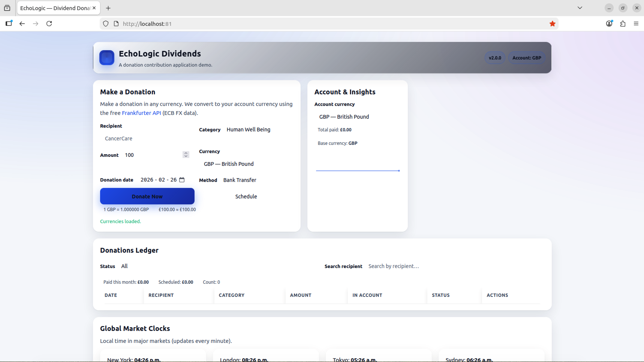Click the tracking protection shield icon
Screen dimensions: 644x362
point(106,24)
